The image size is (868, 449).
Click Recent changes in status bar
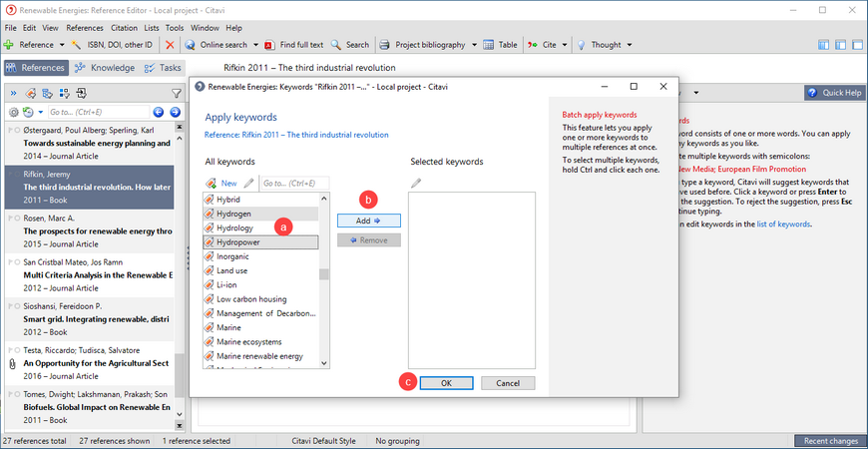[830, 441]
